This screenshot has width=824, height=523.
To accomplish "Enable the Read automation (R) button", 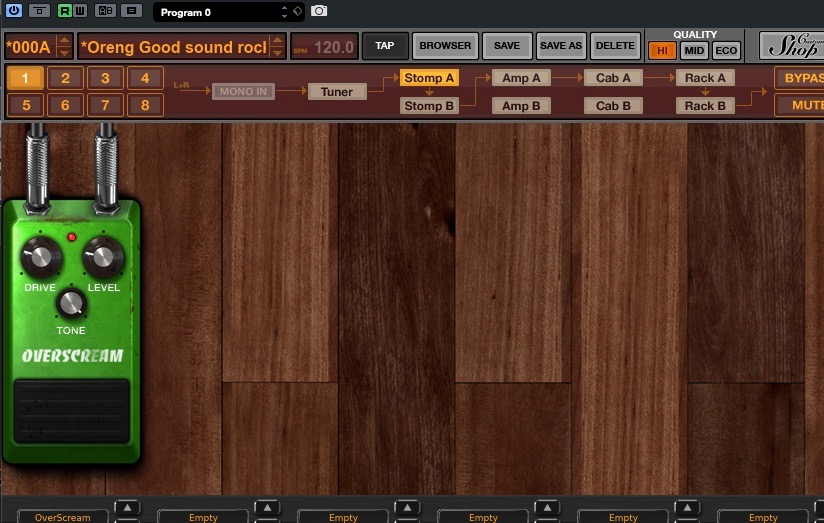I will pyautogui.click(x=65, y=11).
